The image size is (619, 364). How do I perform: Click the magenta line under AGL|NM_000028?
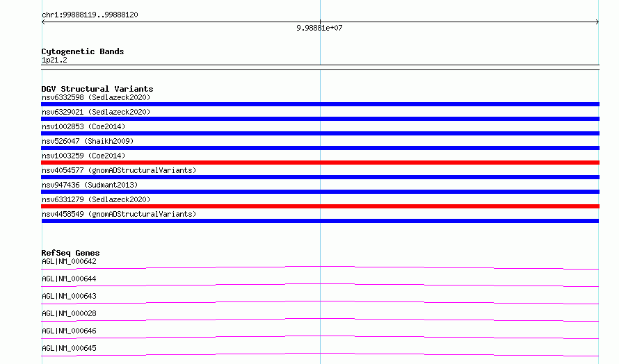click(x=320, y=320)
